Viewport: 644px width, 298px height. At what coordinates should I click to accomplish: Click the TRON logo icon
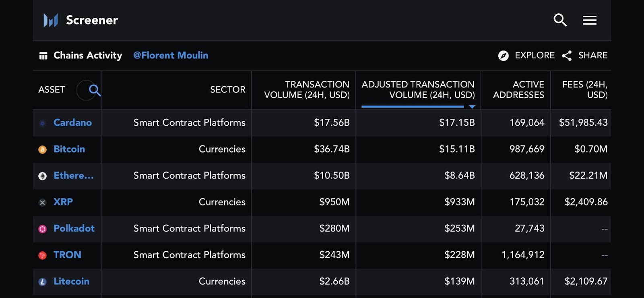click(42, 255)
